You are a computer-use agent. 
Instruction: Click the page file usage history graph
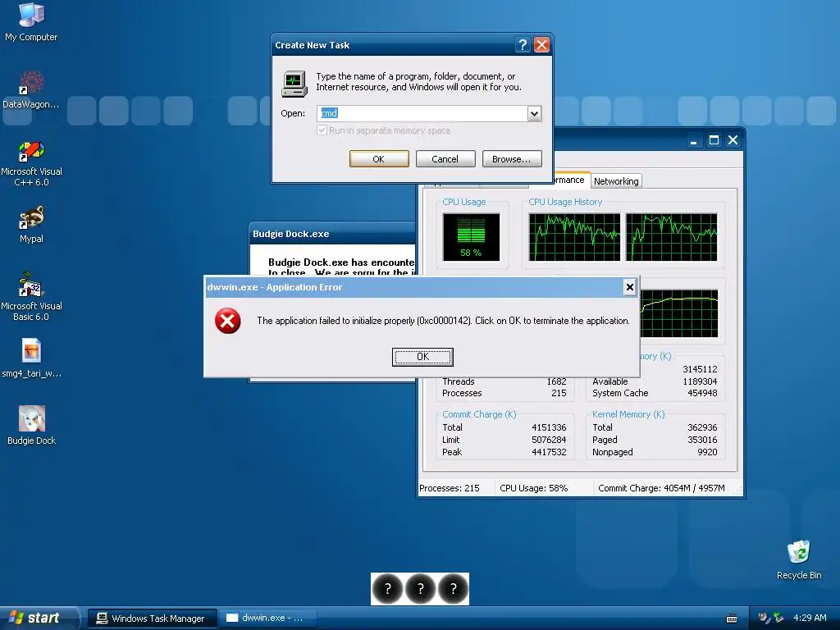(x=678, y=314)
